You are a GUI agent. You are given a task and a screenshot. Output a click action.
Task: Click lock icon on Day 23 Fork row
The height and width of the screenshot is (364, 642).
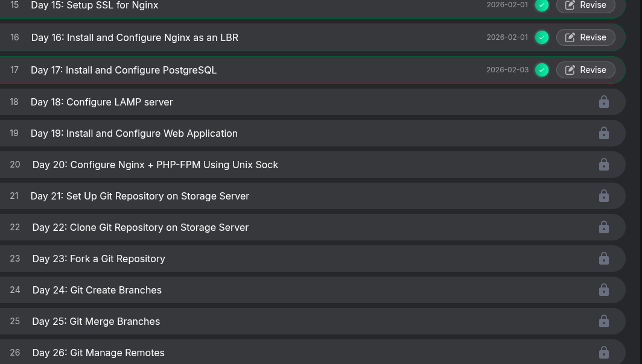coord(603,259)
